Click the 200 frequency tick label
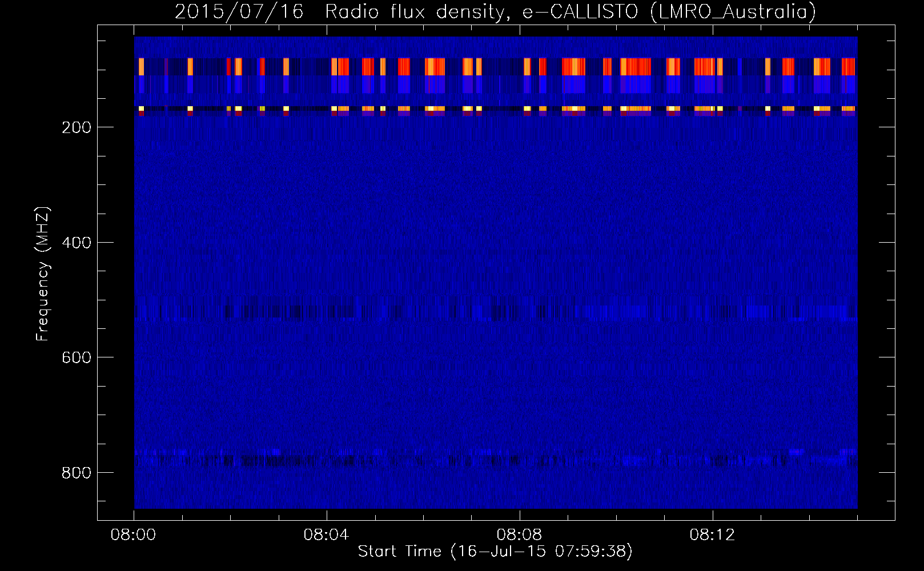The image size is (924, 571). click(x=77, y=127)
